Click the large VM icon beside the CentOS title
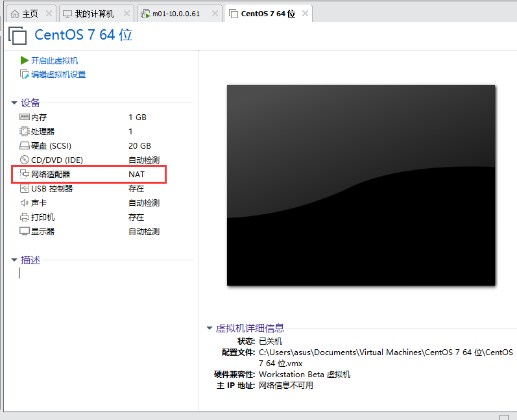517x420 pixels. click(x=17, y=35)
